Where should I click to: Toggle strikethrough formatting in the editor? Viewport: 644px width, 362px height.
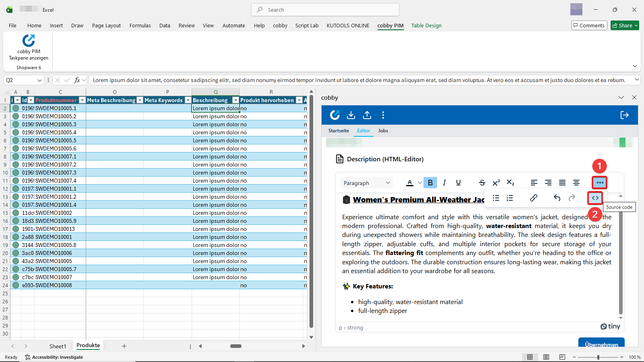click(x=481, y=182)
